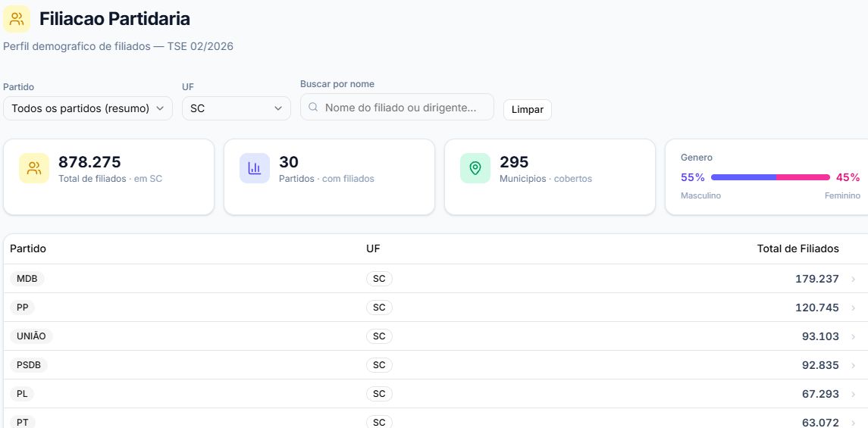Click the SC badge in MDB row
This screenshot has height=428, width=868.
379,279
